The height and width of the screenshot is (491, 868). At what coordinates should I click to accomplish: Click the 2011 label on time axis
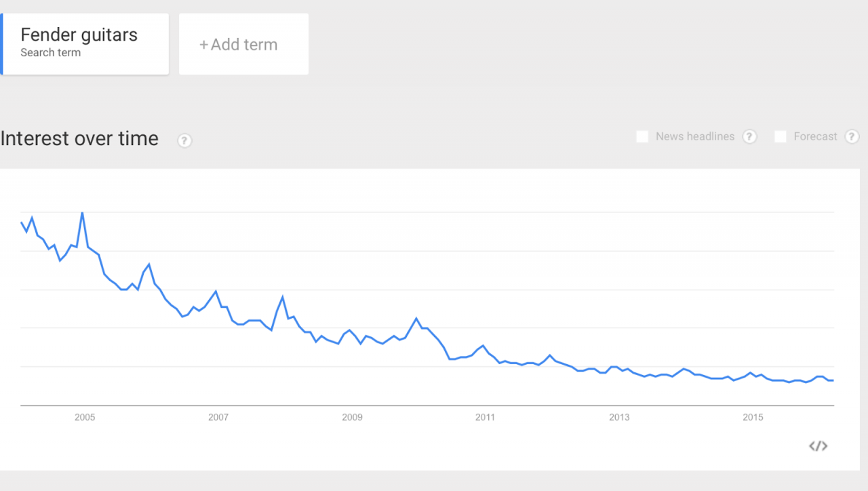tap(485, 417)
